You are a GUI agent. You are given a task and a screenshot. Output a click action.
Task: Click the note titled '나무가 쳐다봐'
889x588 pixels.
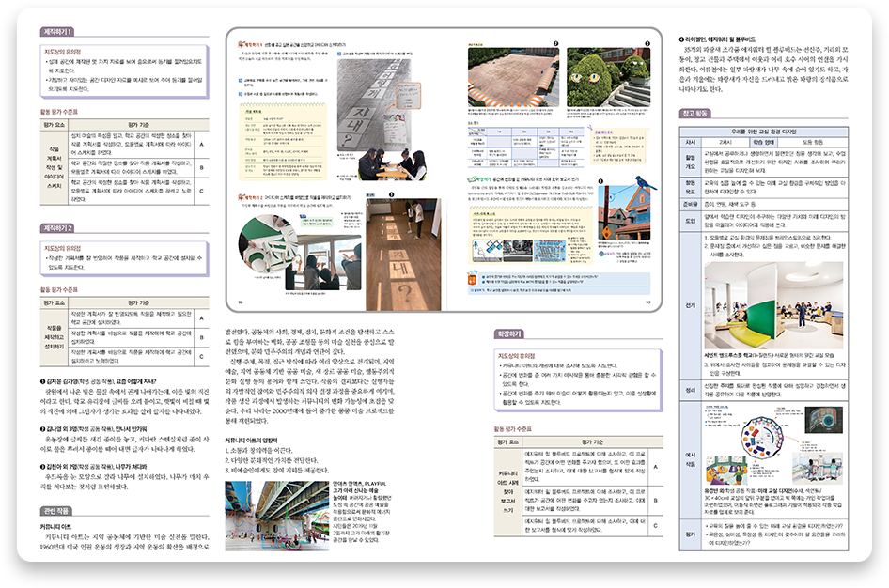point(94,466)
